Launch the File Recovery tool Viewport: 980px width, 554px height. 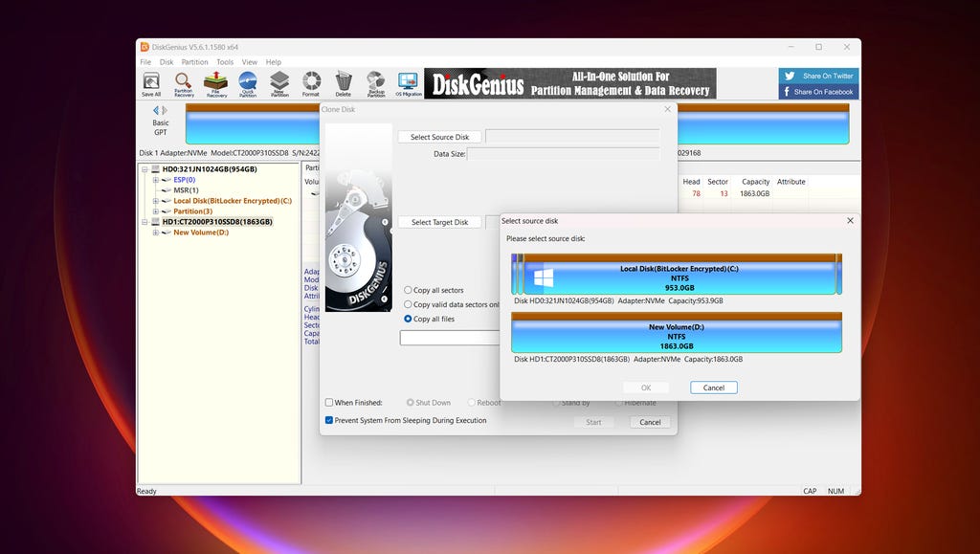point(216,83)
